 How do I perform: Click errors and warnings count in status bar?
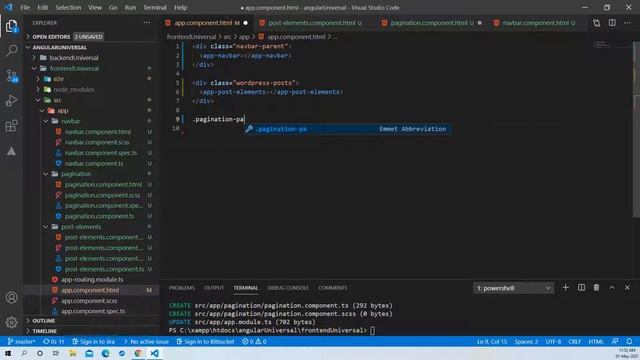(x=254, y=342)
